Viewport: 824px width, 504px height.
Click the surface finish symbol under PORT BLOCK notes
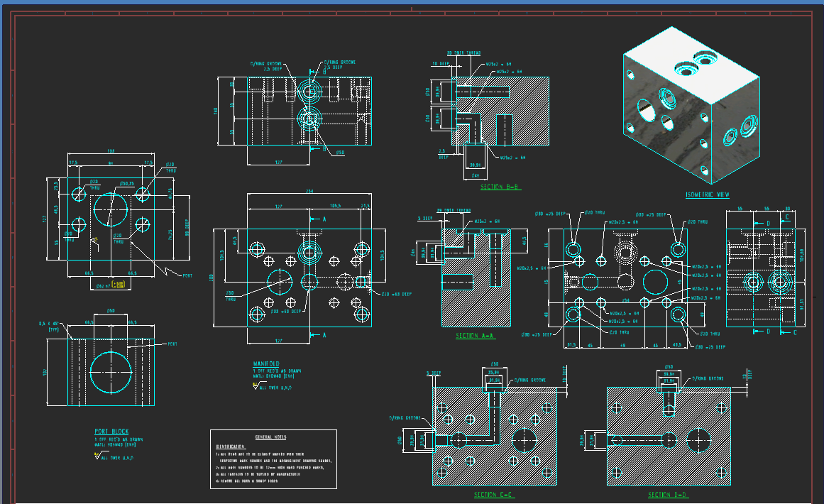point(98,457)
